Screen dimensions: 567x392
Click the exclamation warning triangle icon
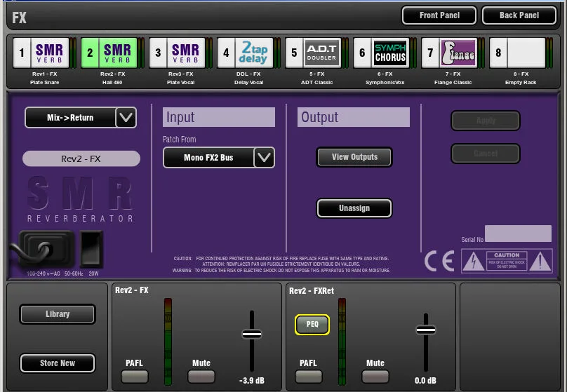tap(540, 261)
